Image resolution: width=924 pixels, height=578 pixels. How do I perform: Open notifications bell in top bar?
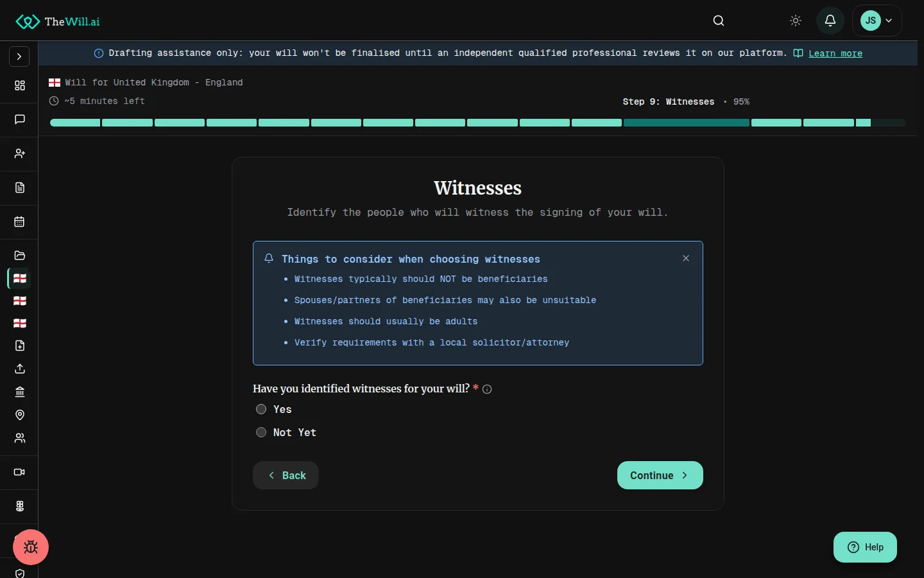coord(830,21)
